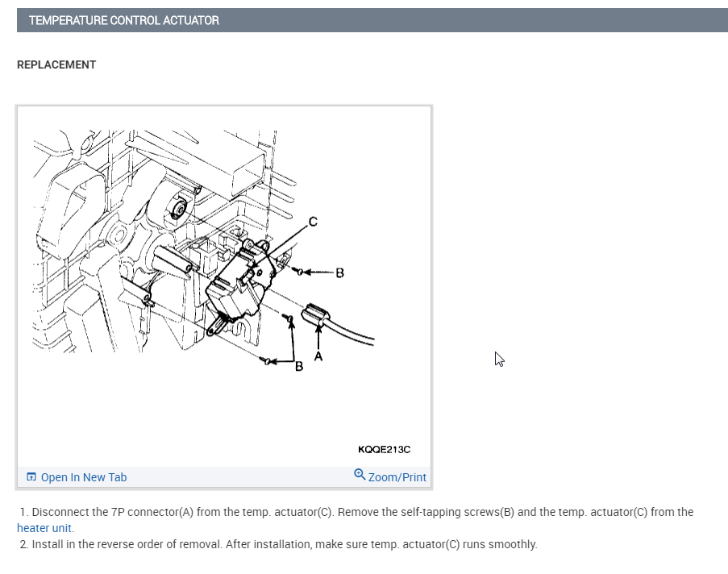
Task: Click the upper self-tapping screw near B
Action: point(297,271)
